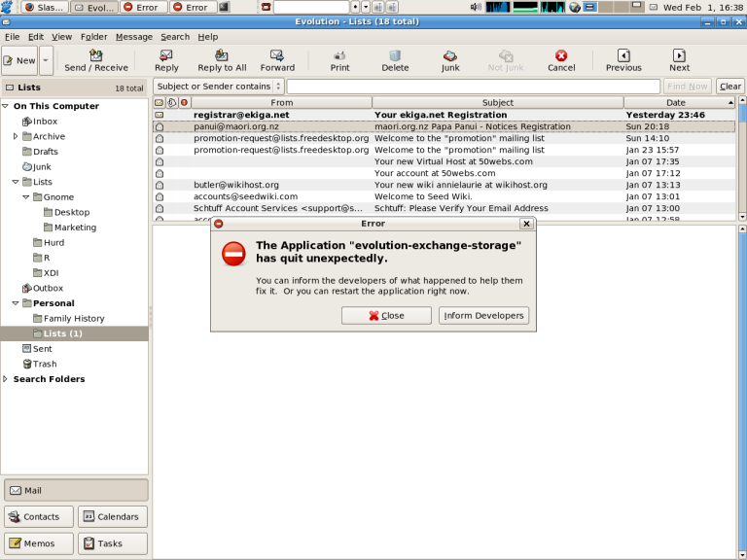Image resolution: width=747 pixels, height=560 pixels.
Task: Collapse the Lists folder under On This Computer
Action: click(x=16, y=182)
